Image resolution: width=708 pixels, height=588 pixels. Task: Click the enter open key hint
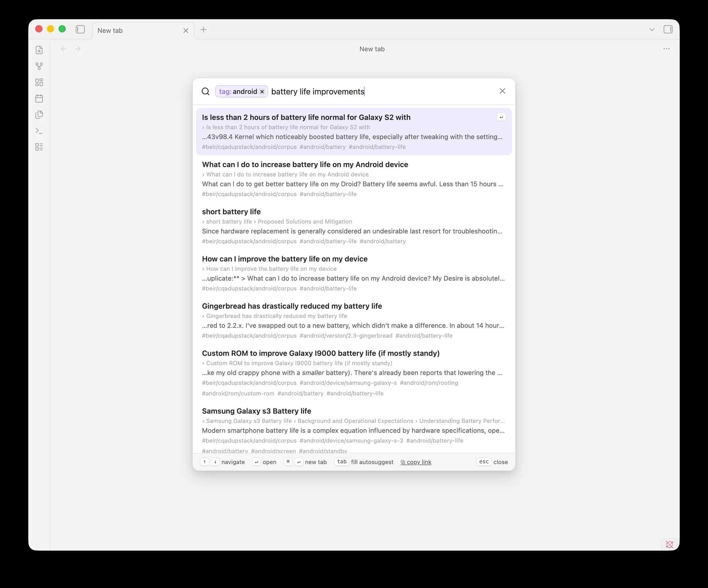(x=257, y=462)
